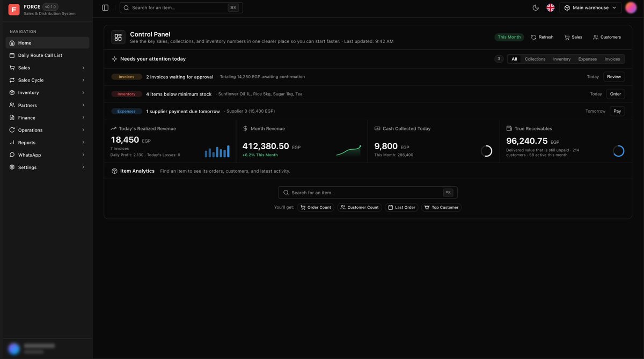The image size is (644, 359).
Task: Expand the Inventory sidebar chevron
Action: [83, 92]
